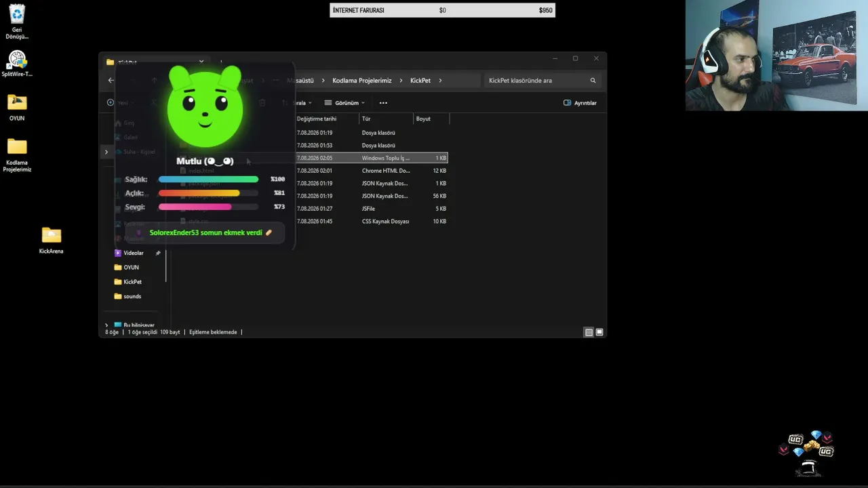The height and width of the screenshot is (488, 868).
Task: Open KickPet in the navigation pane
Action: [x=128, y=282]
